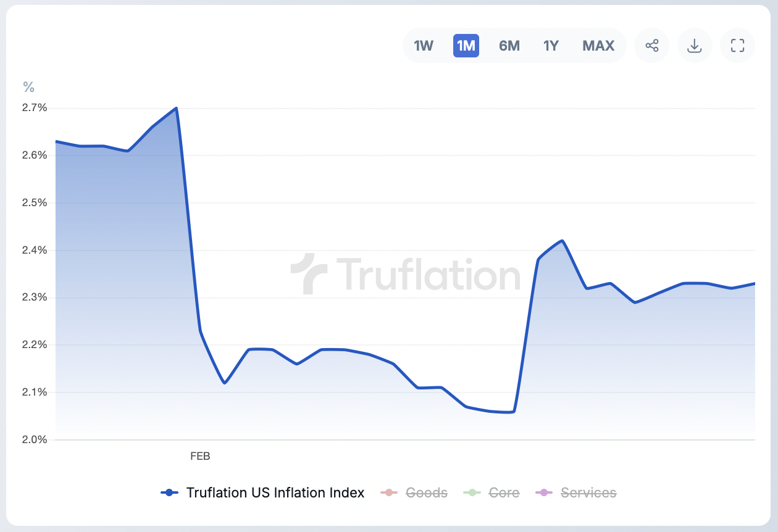The width and height of the screenshot is (778, 532).
Task: Select the MAX time range
Action: pyautogui.click(x=598, y=46)
